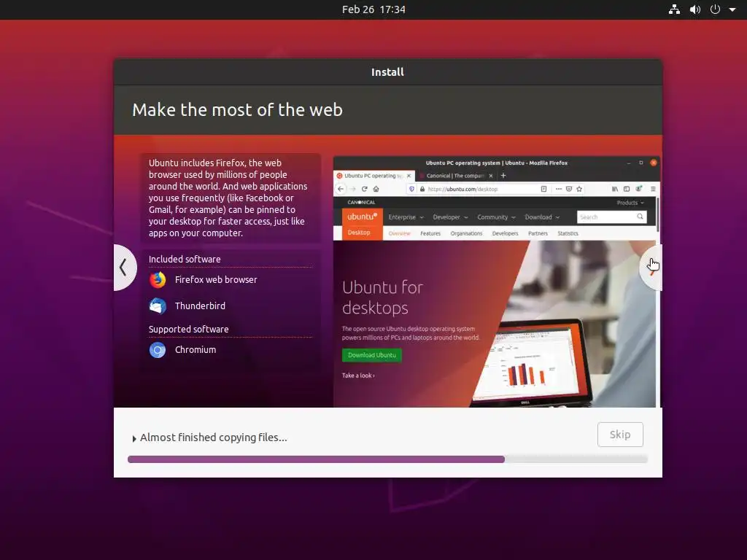Viewport: 747px width, 560px height.
Task: Click the reader view icon in address bar
Action: click(543, 189)
